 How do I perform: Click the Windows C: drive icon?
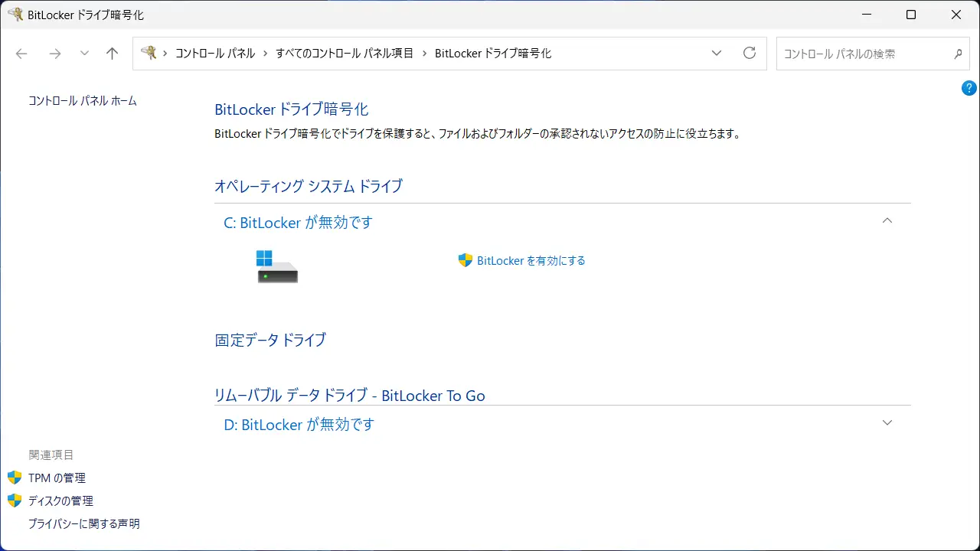click(276, 266)
